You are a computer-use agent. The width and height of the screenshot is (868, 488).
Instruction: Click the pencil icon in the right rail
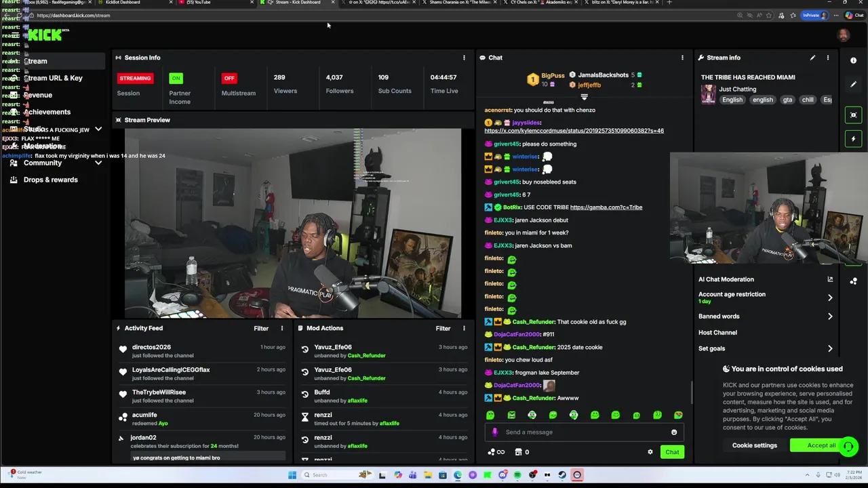(x=853, y=85)
